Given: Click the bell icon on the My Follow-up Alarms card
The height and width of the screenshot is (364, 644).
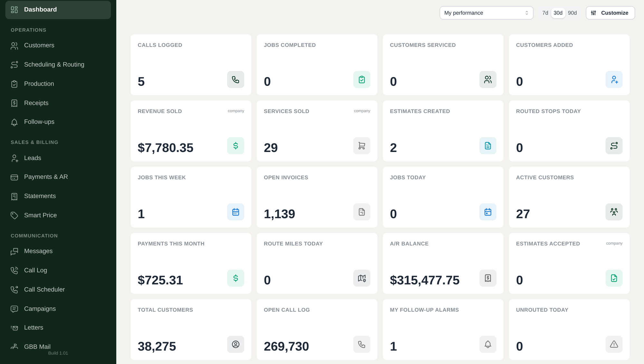Looking at the screenshot, I should point(488,344).
